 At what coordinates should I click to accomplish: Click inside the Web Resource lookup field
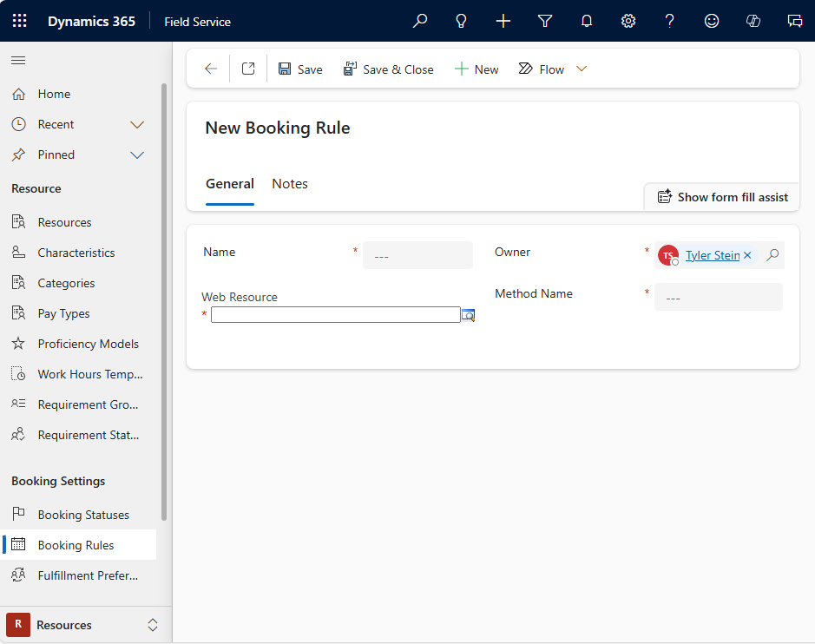(335, 314)
